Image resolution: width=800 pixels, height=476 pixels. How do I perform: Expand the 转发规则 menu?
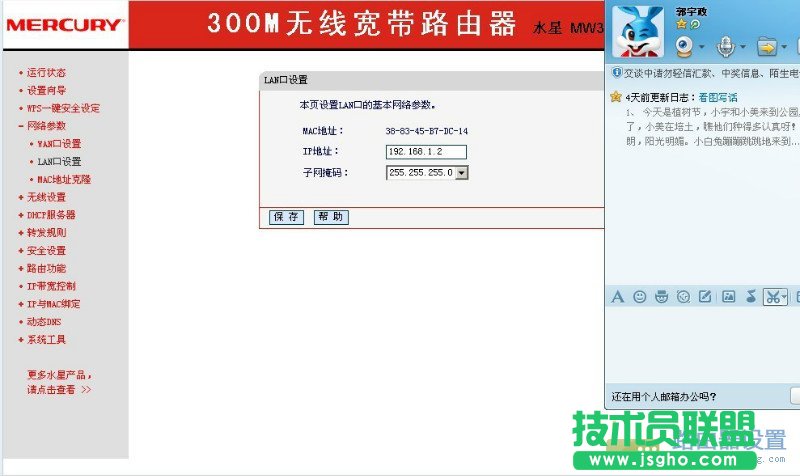click(x=46, y=233)
